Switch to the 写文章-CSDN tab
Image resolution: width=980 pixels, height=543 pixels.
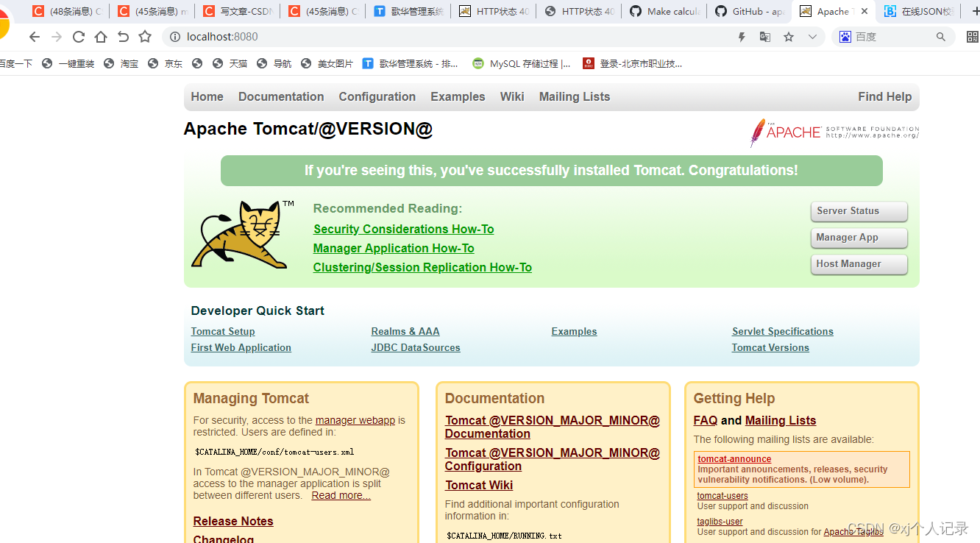(x=237, y=11)
